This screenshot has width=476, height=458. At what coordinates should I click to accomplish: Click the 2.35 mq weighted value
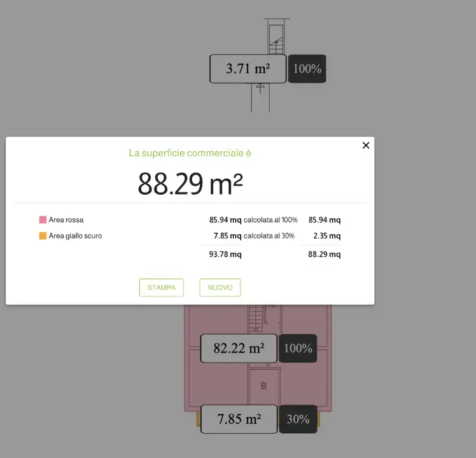tap(326, 236)
